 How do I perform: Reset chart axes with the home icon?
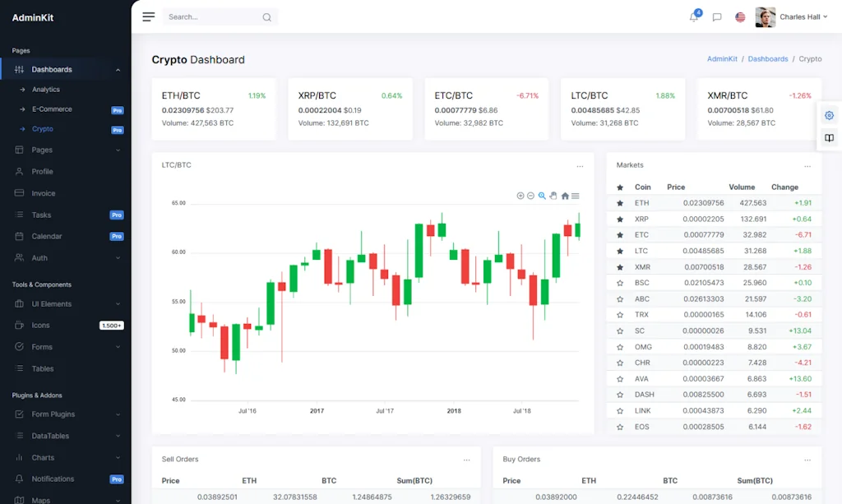(565, 196)
